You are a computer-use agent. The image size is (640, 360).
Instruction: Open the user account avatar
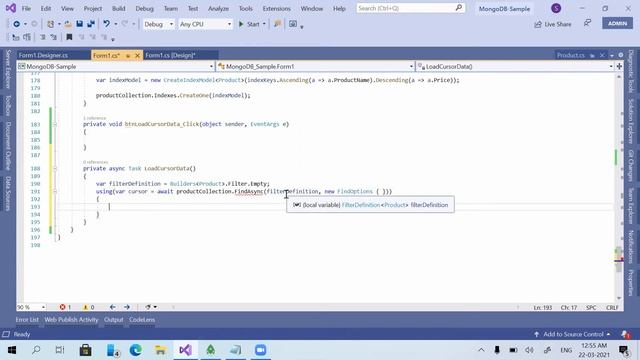[x=556, y=8]
